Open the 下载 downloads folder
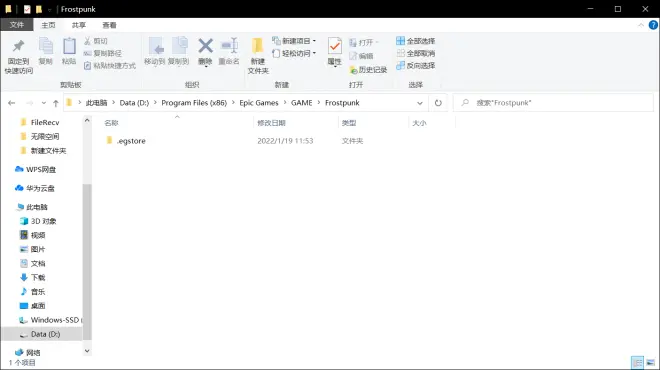This screenshot has height=370, width=660. coord(33,277)
